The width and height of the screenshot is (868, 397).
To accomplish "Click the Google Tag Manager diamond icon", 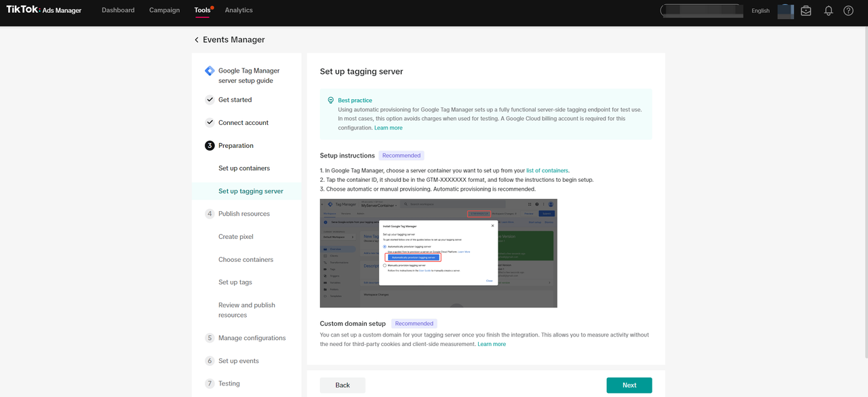I will [x=209, y=71].
